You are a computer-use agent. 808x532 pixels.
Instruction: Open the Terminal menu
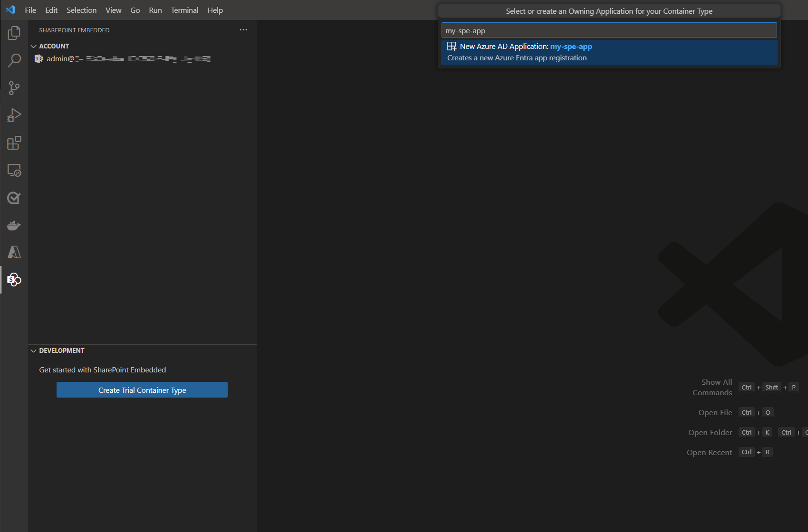184,10
